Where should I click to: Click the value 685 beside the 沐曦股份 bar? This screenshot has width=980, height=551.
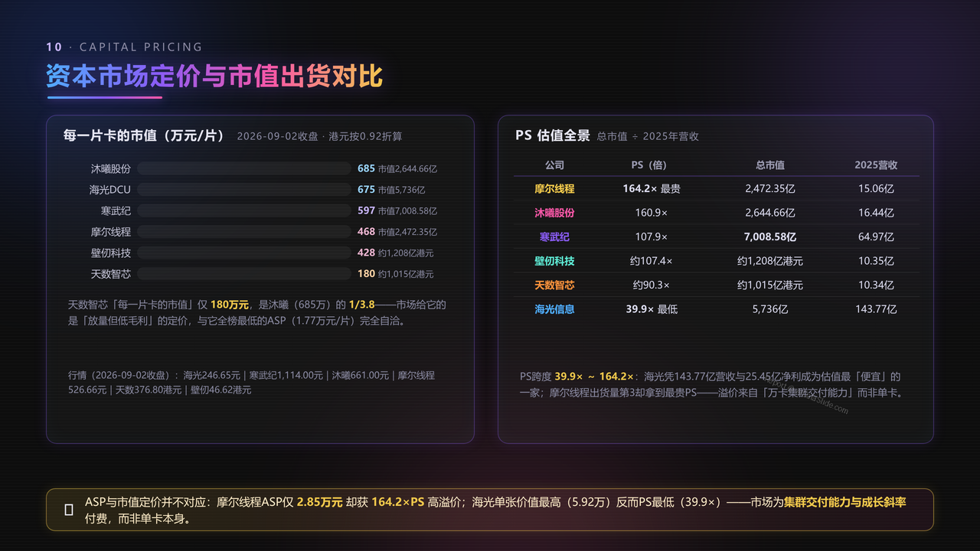[366, 168]
